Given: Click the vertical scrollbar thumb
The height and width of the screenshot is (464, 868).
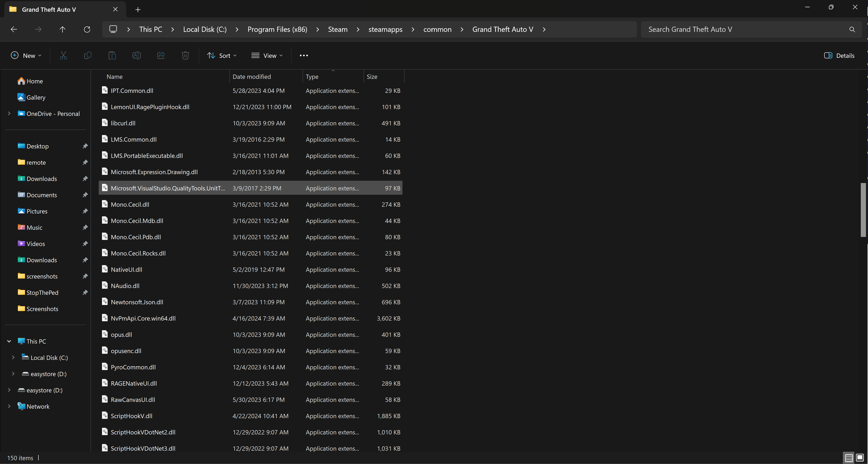Looking at the screenshot, I should pyautogui.click(x=863, y=210).
